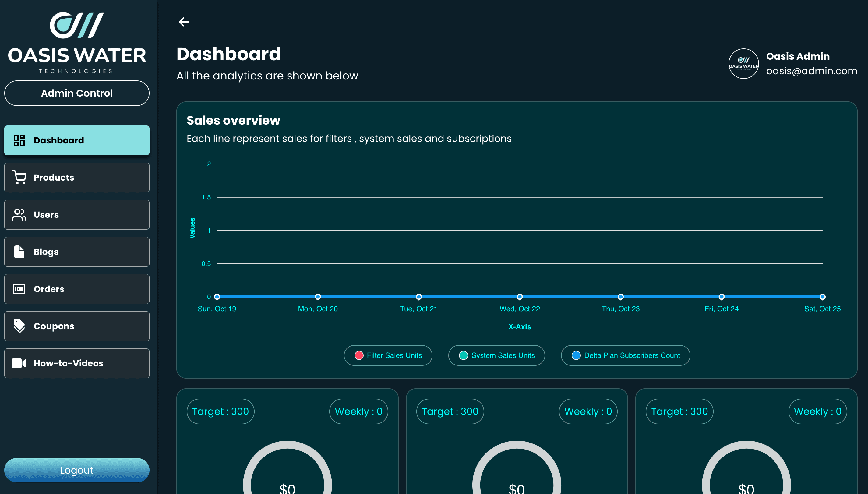The image size is (868, 494).
Task: Select the Weekly : 0 badge on rightmost card
Action: click(x=817, y=411)
